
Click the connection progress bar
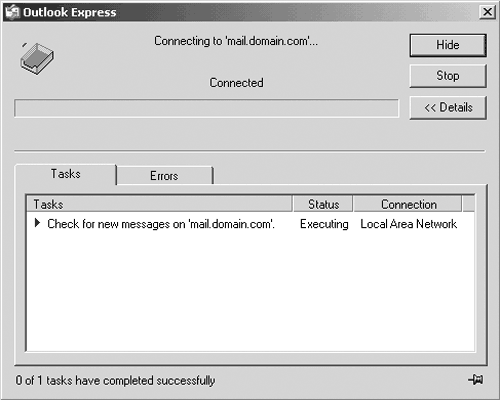pyautogui.click(x=206, y=108)
